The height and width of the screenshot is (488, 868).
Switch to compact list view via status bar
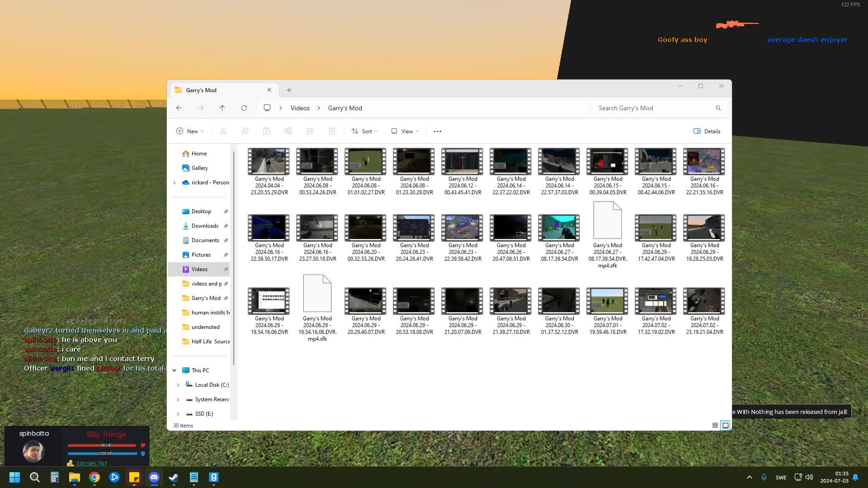pyautogui.click(x=714, y=425)
